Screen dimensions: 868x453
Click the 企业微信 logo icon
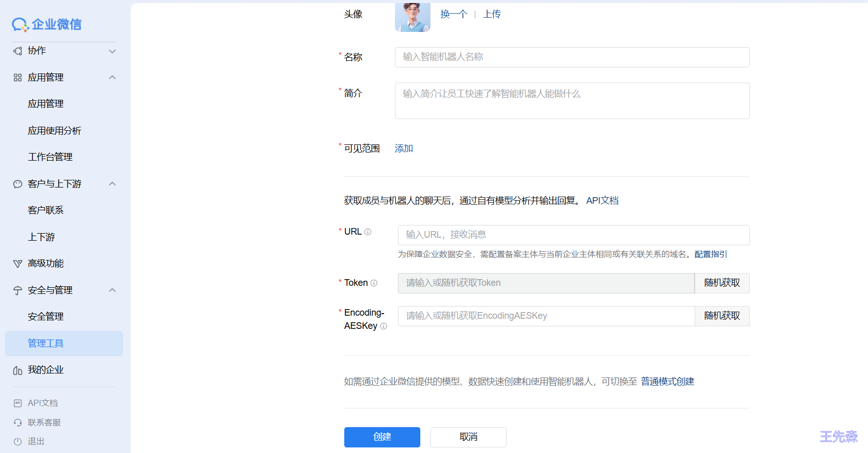click(x=20, y=24)
